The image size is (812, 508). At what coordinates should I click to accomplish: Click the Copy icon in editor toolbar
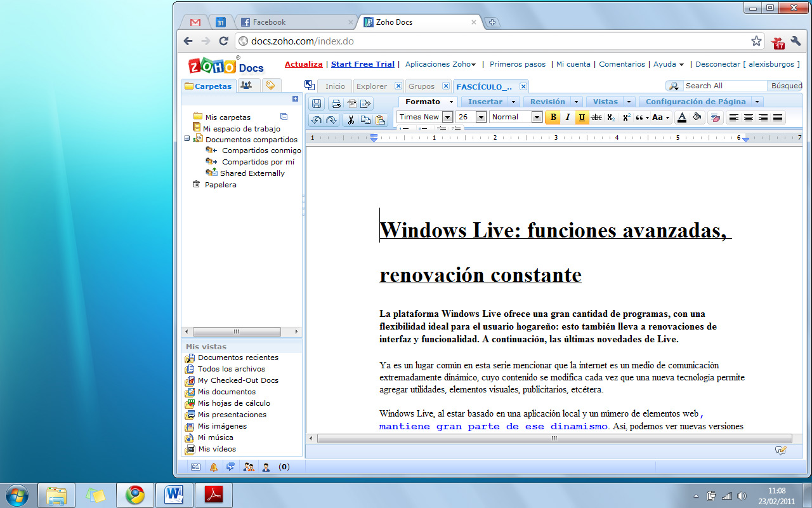(365, 119)
